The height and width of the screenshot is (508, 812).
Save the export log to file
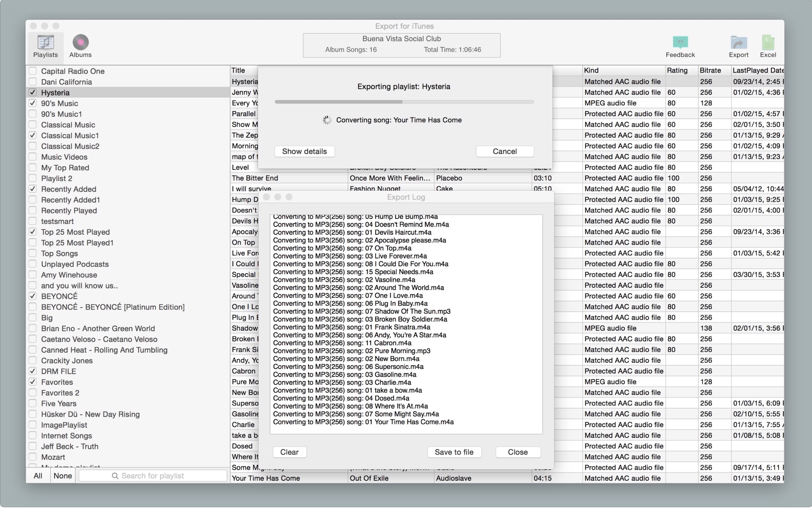pos(454,452)
